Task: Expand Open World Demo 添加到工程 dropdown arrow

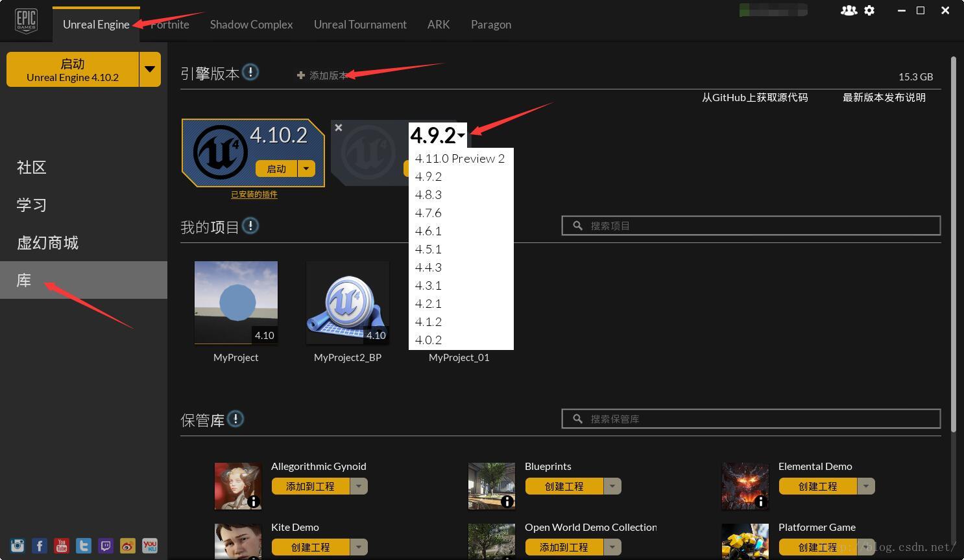Action: [612, 547]
